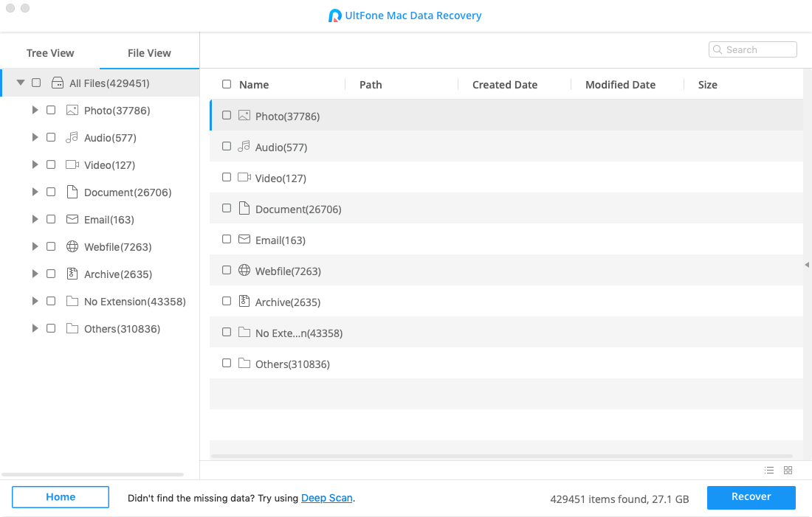Click the sidebar horizontal scrollbar
This screenshot has width=812, height=517.
point(93,474)
